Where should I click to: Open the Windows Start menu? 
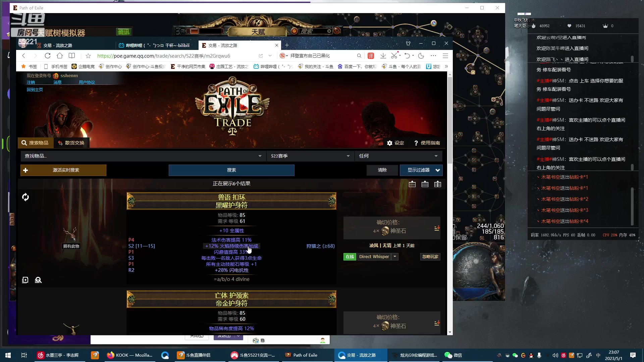point(8,355)
